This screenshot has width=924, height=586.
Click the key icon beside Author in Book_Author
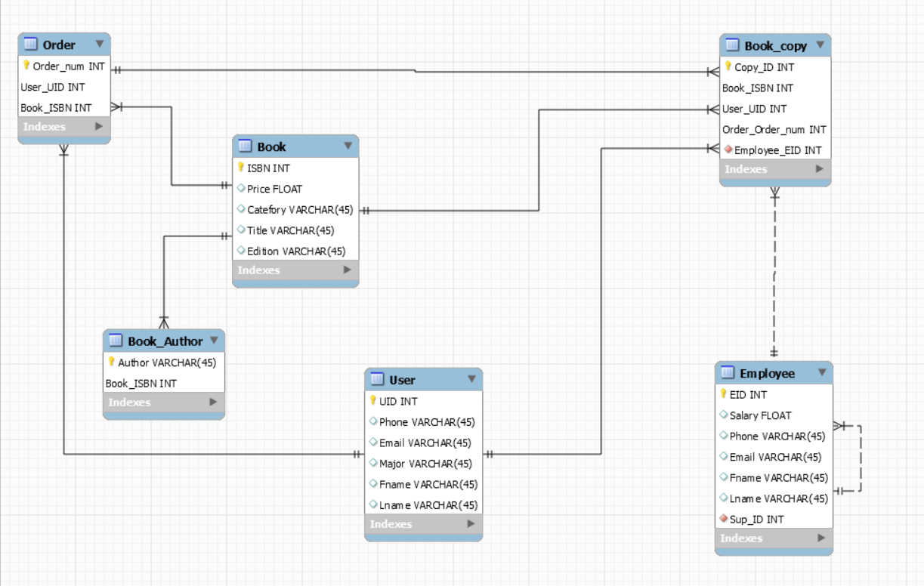point(112,362)
